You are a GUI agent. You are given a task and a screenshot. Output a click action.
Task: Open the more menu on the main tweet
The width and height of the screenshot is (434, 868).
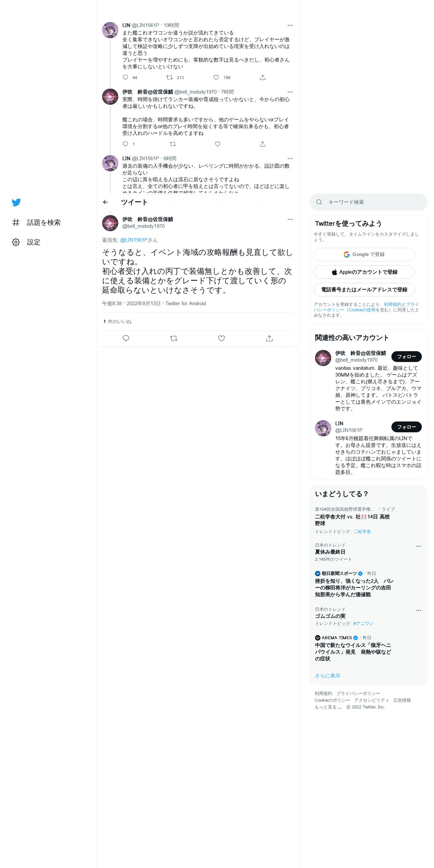[290, 219]
